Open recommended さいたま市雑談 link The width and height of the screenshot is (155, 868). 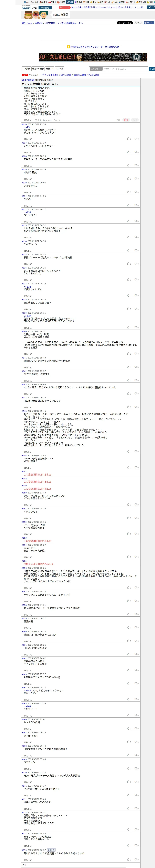pyautogui.click(x=50, y=75)
